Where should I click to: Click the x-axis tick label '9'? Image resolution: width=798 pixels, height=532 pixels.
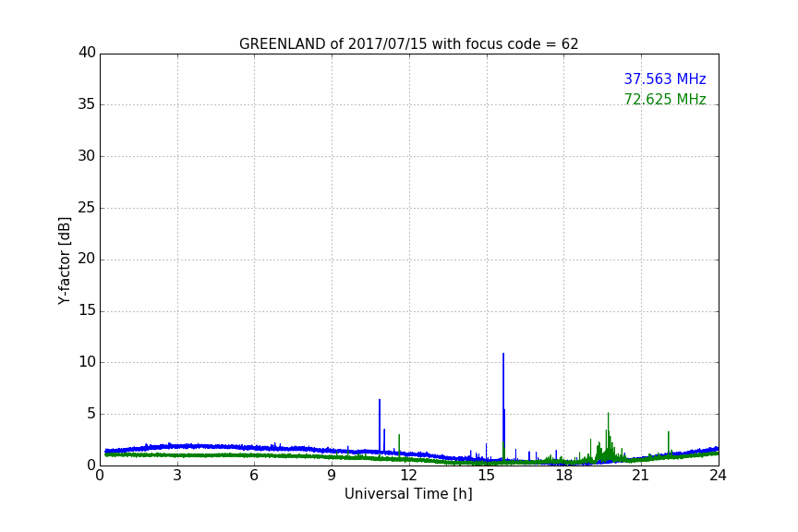point(332,476)
